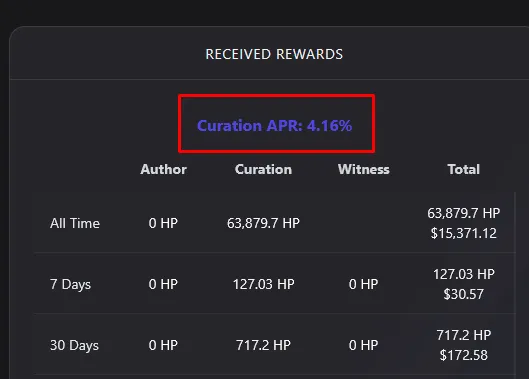Select the All Time row label
Image resolution: width=529 pixels, height=379 pixels.
click(75, 223)
